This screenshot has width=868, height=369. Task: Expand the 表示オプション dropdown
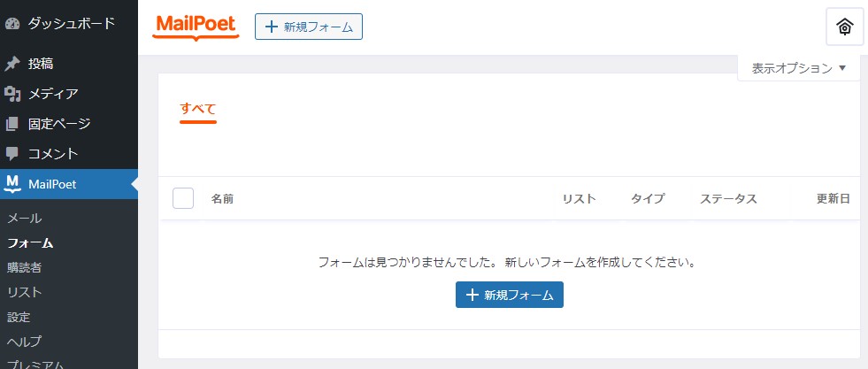point(799,68)
